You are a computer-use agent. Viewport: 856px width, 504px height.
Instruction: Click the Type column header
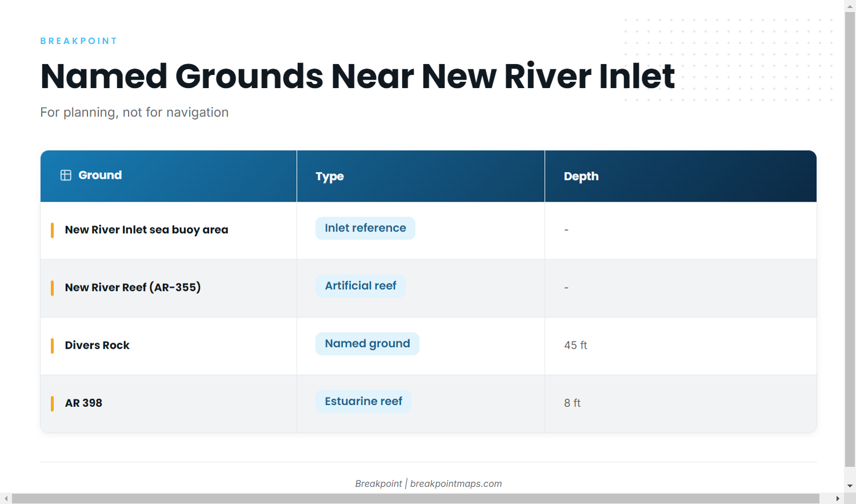pyautogui.click(x=421, y=176)
